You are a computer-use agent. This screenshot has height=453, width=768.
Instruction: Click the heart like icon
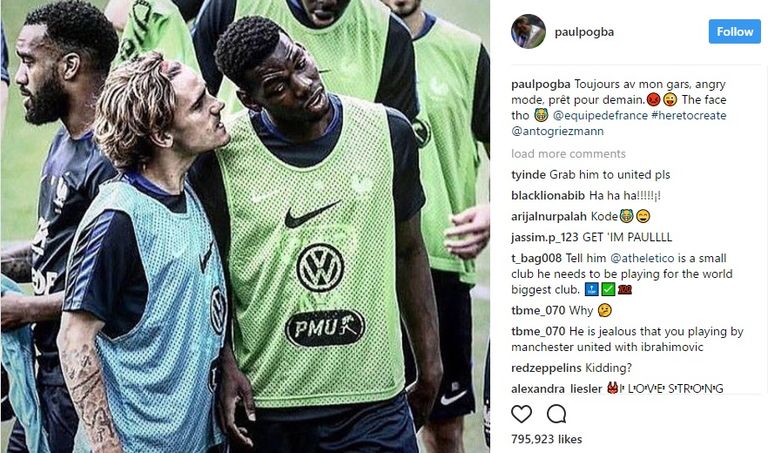521,414
